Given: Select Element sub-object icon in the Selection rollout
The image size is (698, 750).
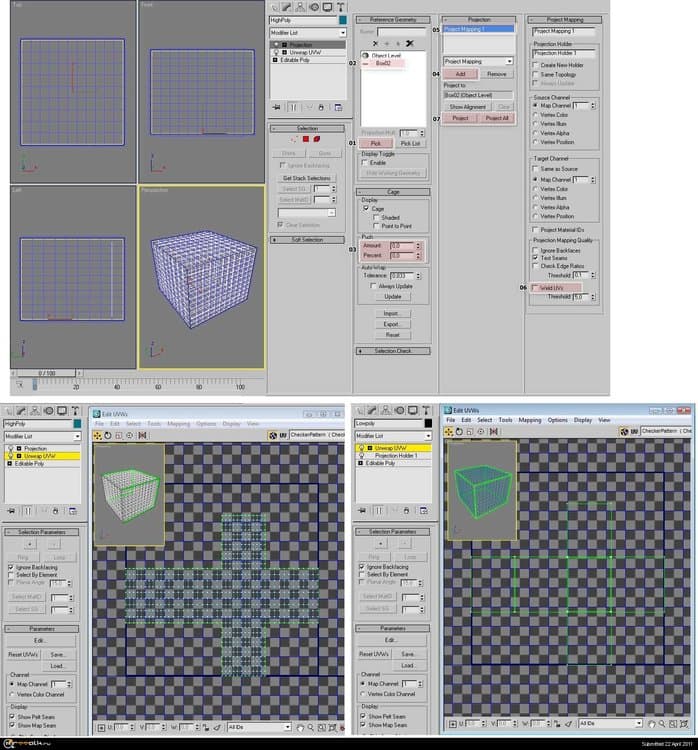Looking at the screenshot, I should click(x=317, y=139).
